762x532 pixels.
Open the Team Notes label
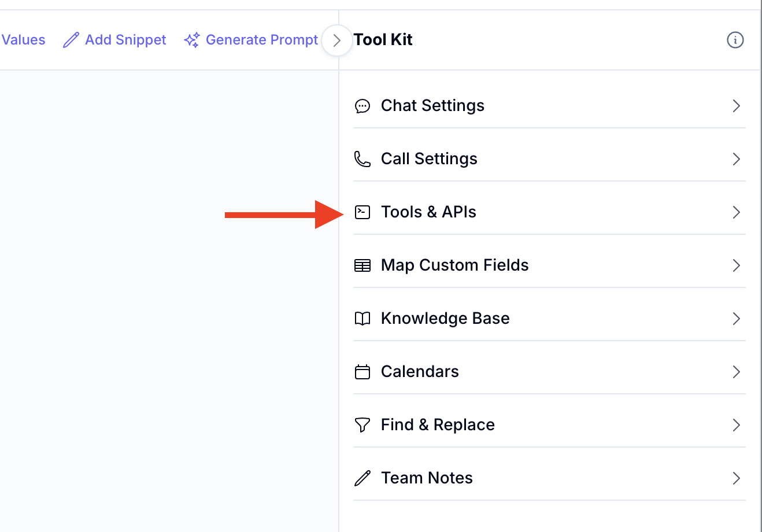(427, 478)
